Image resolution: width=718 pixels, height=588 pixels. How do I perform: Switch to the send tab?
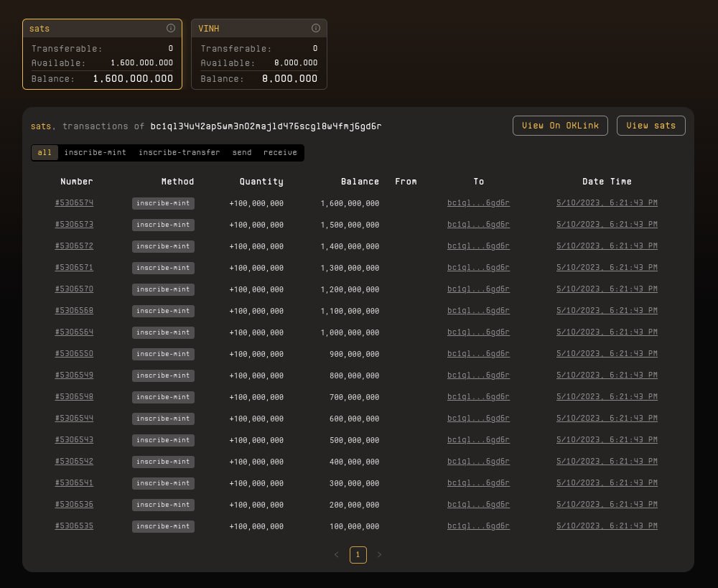242,152
